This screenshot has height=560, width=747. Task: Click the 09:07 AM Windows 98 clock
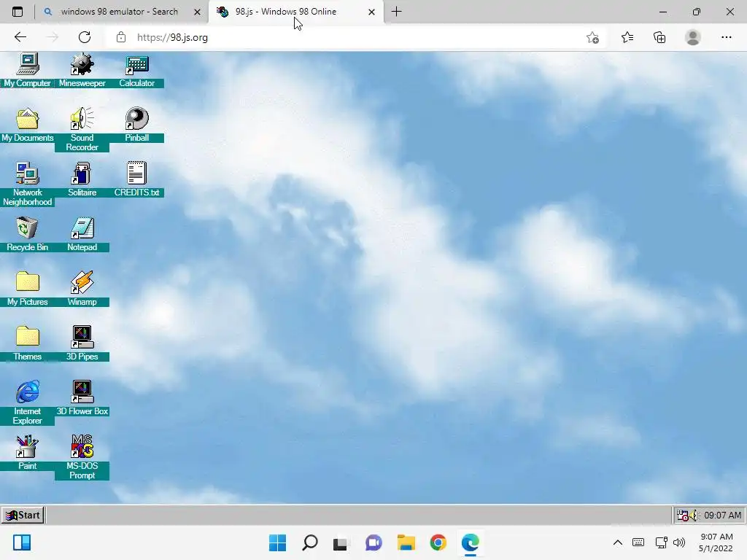pyautogui.click(x=722, y=516)
